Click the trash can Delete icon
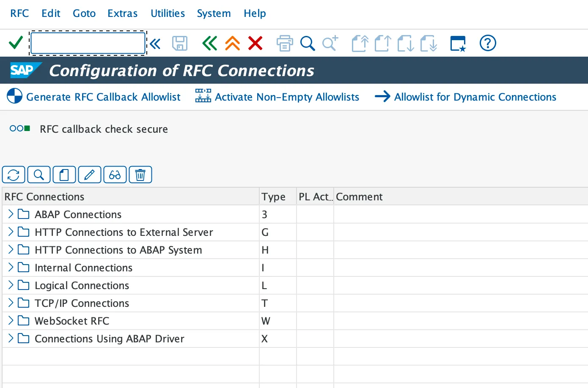Viewport: 588px width, 388px height. 140,175
